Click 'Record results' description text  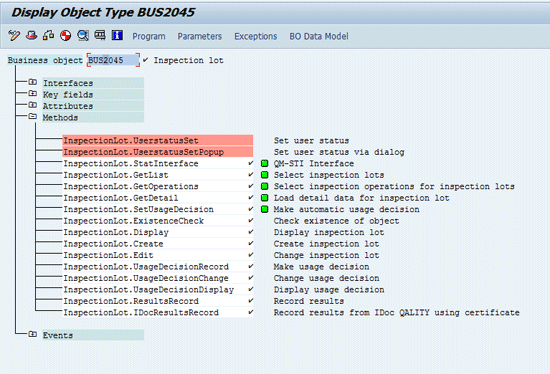click(x=309, y=301)
